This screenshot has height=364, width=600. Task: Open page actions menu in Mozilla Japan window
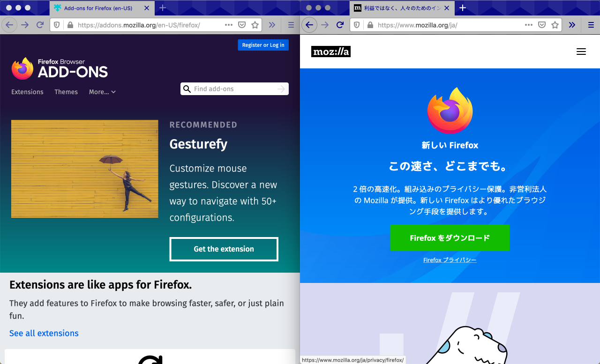coord(529,25)
